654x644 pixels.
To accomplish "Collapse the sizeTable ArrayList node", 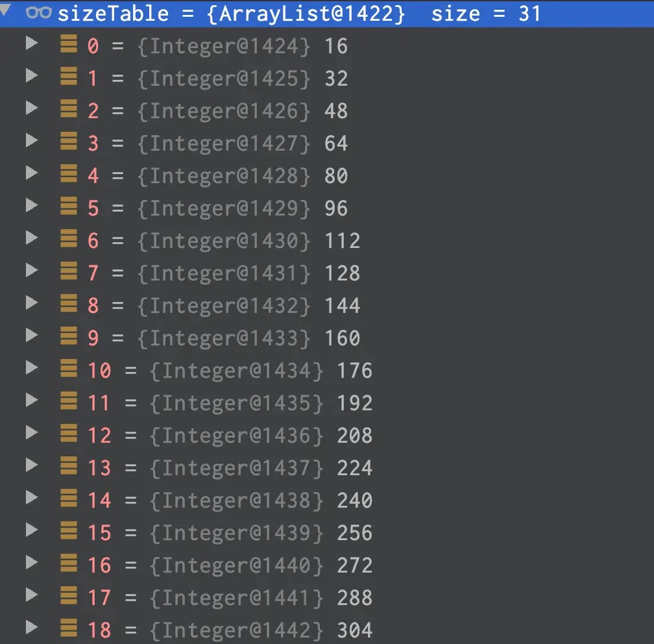I will tap(5, 10).
